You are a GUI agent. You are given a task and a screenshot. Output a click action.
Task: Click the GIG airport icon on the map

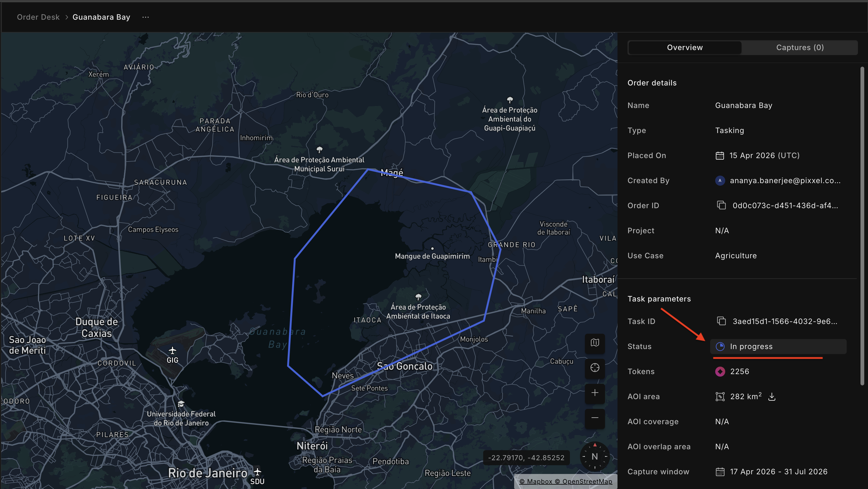click(173, 351)
